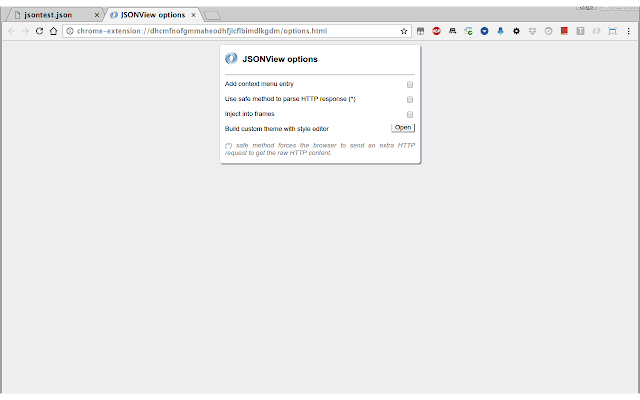Click the monitor with green check extension icon
The image size is (640, 400).
468,31
